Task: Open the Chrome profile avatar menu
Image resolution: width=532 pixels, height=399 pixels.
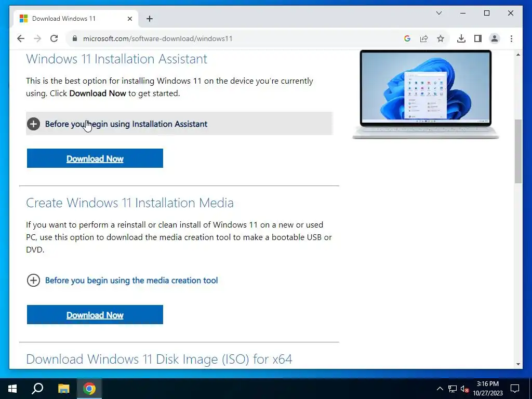Action: click(495, 38)
